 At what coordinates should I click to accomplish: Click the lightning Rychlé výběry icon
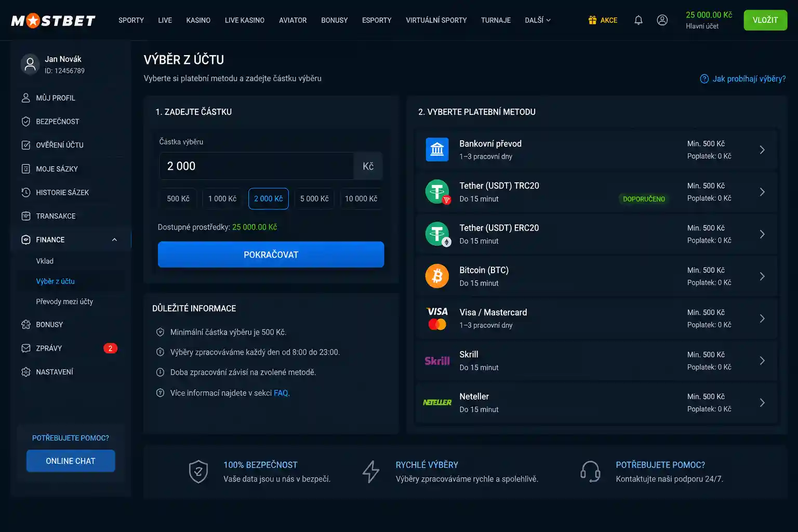pyautogui.click(x=370, y=472)
